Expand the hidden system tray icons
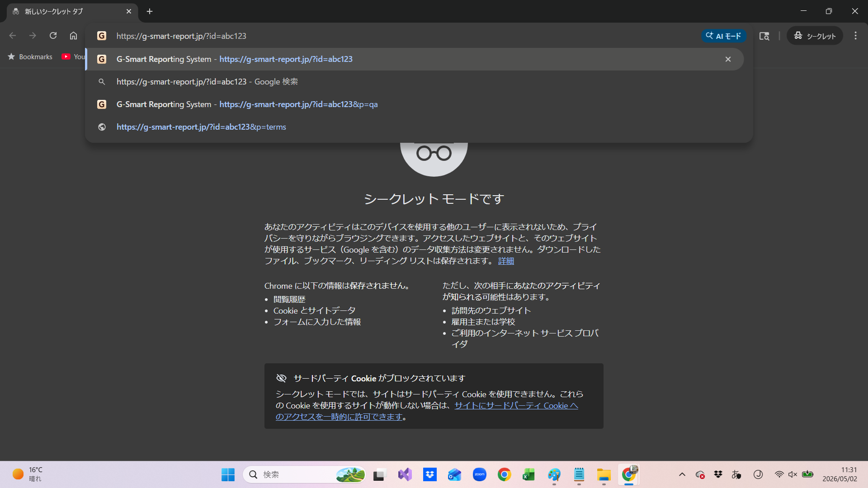This screenshot has height=488, width=868. point(682,474)
